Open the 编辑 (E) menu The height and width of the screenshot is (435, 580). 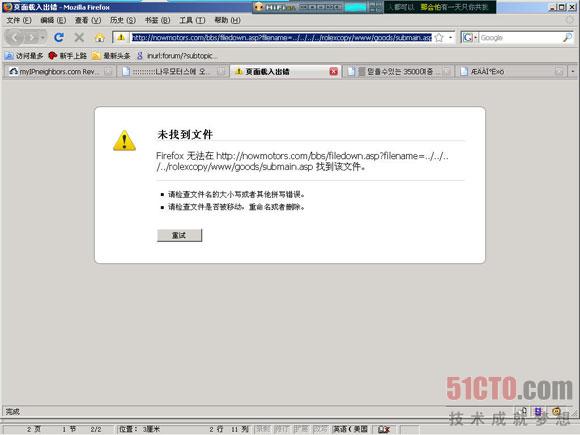coord(53,20)
